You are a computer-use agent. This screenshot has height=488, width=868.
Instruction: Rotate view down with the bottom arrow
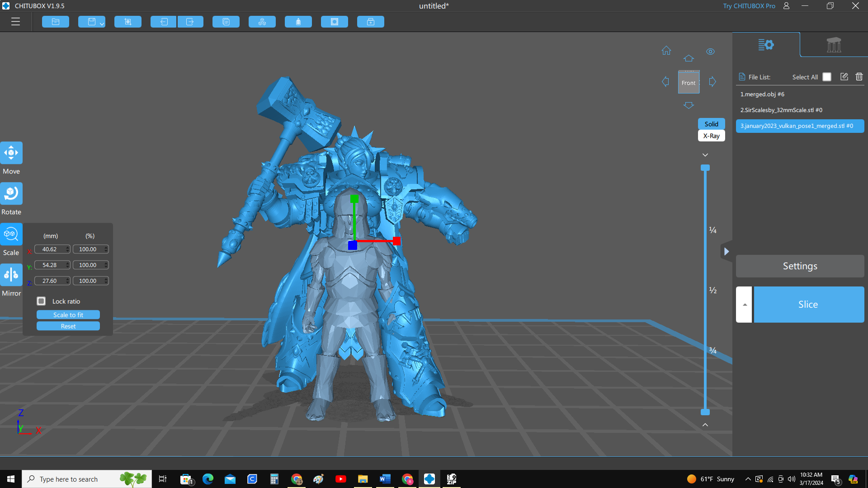click(689, 105)
